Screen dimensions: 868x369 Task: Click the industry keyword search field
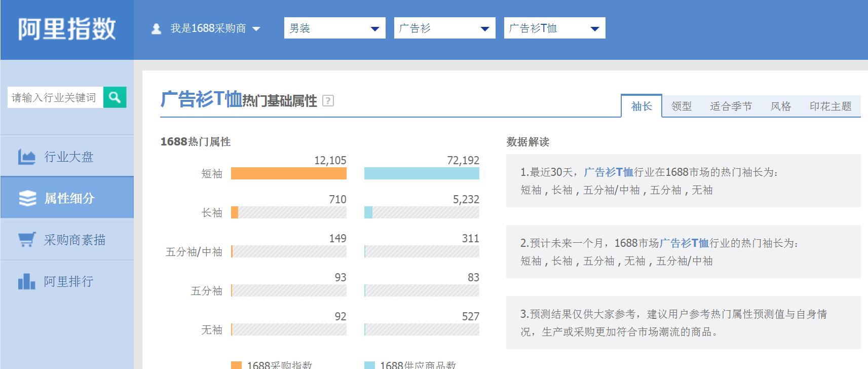[55, 97]
